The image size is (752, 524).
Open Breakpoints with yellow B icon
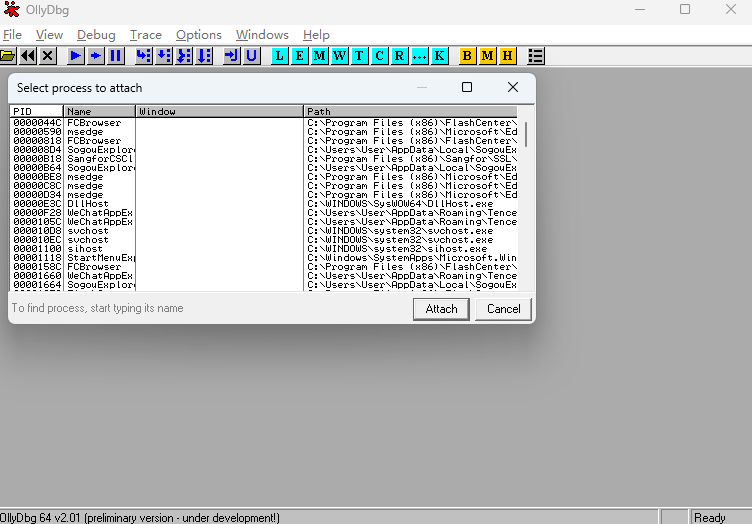point(467,56)
